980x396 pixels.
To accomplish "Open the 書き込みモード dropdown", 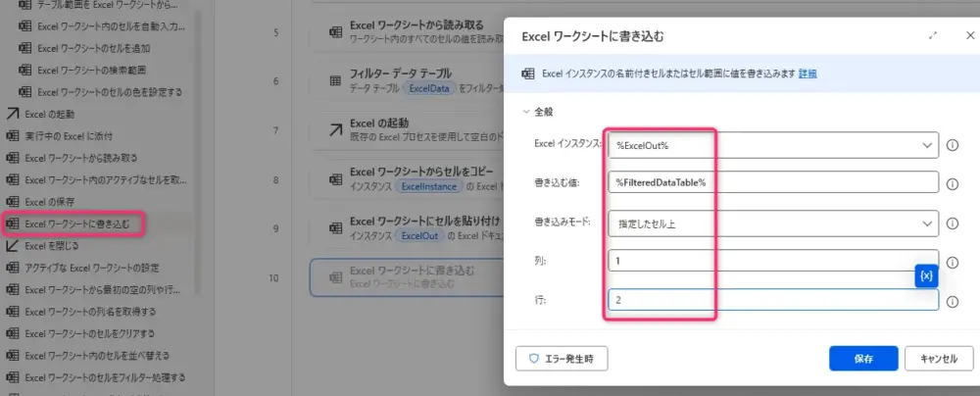I will point(927,223).
